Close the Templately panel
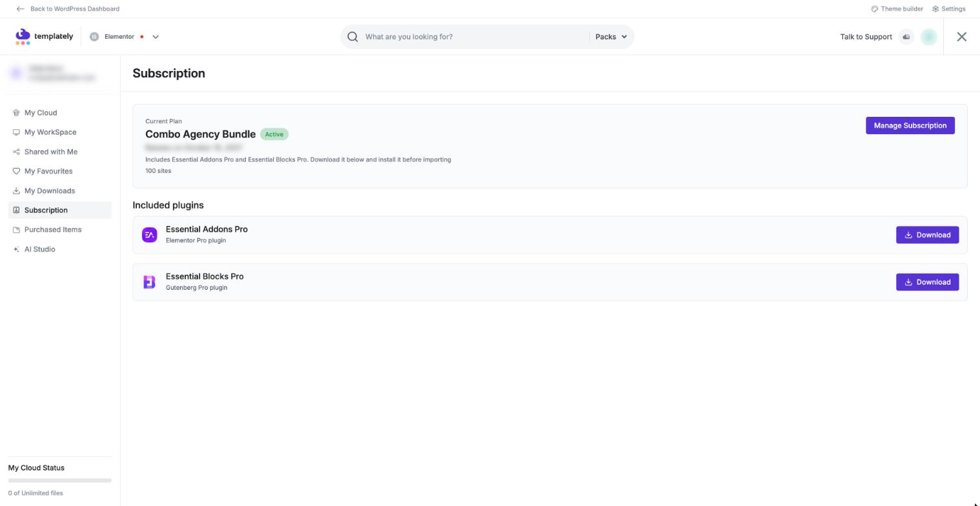Viewport: 980px width, 506px height. 962,37
